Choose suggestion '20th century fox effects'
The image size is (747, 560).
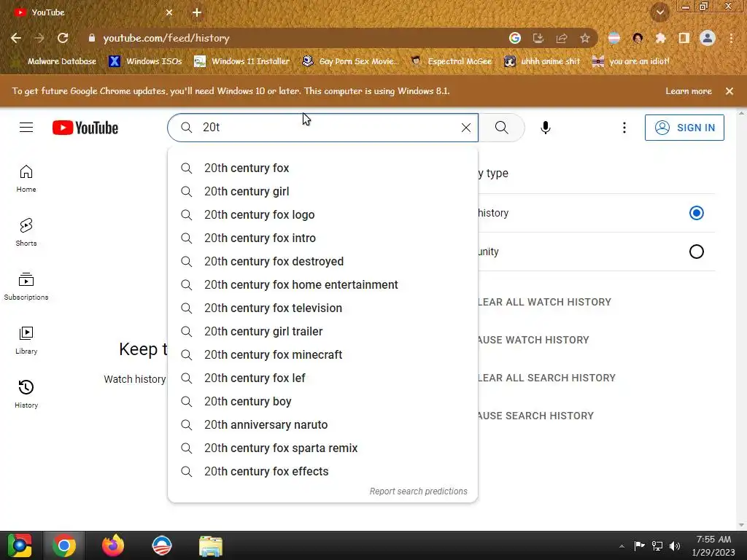pyautogui.click(x=322, y=472)
